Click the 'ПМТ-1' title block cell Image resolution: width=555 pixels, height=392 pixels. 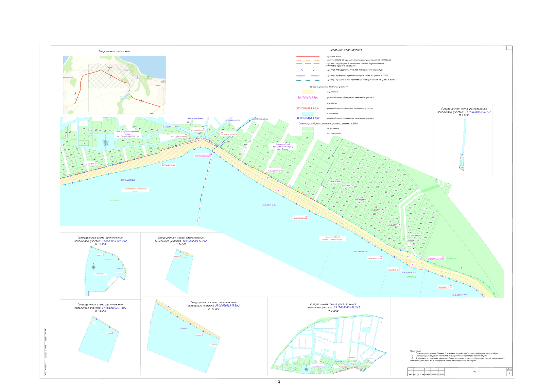(475, 372)
